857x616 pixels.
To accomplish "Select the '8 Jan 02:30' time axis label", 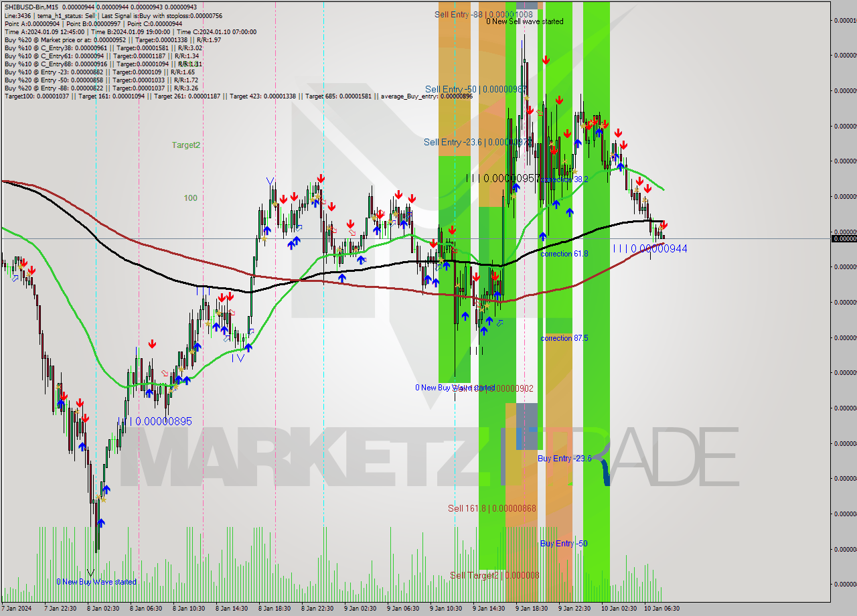I will coord(103,609).
